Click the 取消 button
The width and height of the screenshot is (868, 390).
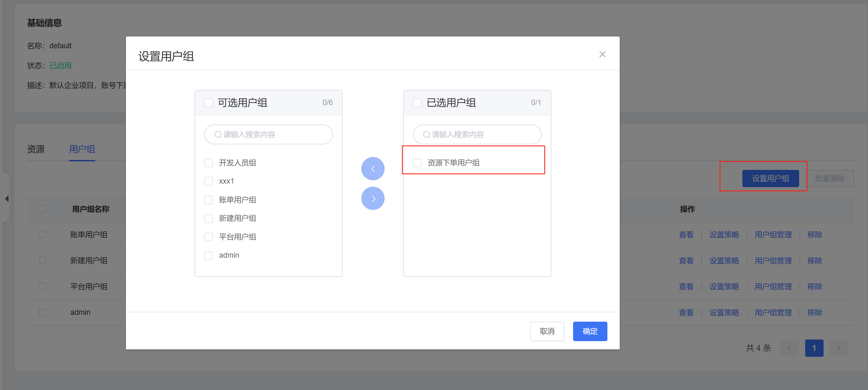tap(546, 331)
